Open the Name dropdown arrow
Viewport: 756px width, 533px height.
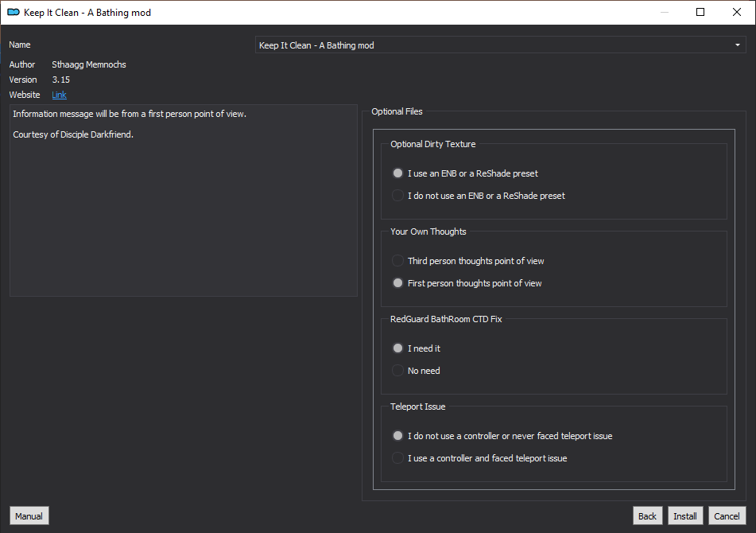point(737,45)
